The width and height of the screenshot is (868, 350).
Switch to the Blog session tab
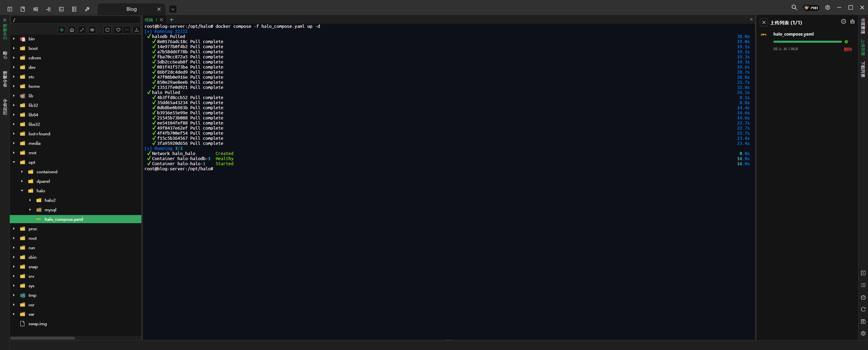click(x=131, y=9)
